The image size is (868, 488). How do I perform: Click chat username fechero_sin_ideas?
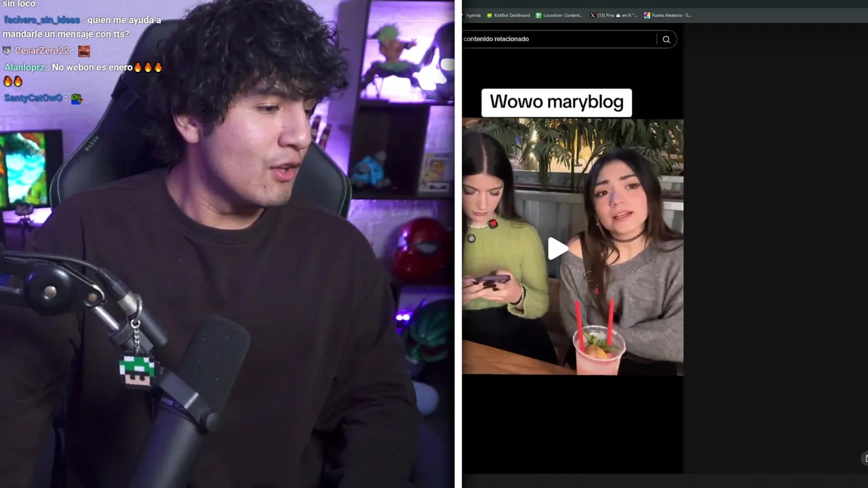click(x=41, y=20)
